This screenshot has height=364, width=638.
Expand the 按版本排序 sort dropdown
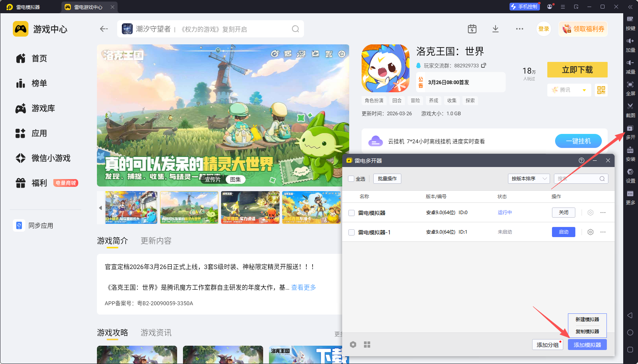528,179
